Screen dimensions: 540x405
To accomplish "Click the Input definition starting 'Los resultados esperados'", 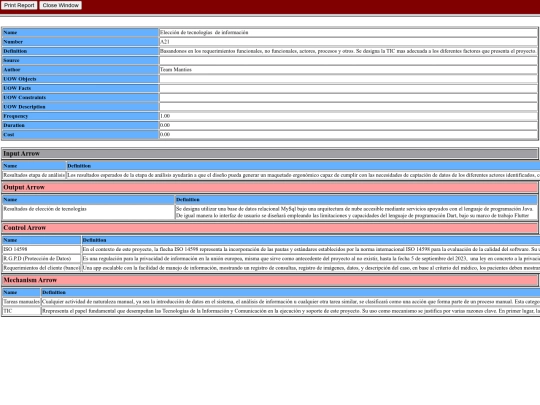I will coord(303,175).
